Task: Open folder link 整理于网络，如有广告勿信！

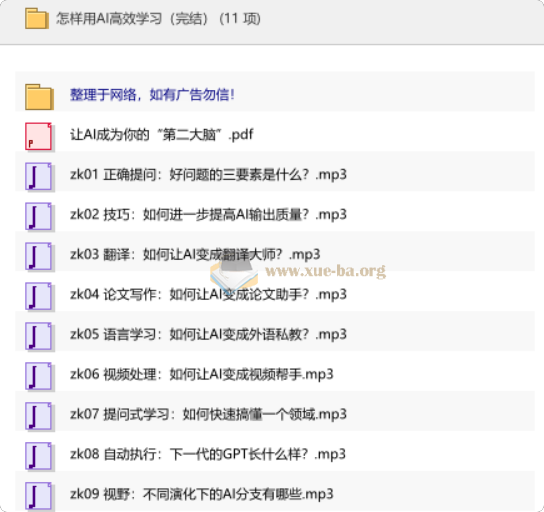Action: (x=152, y=95)
